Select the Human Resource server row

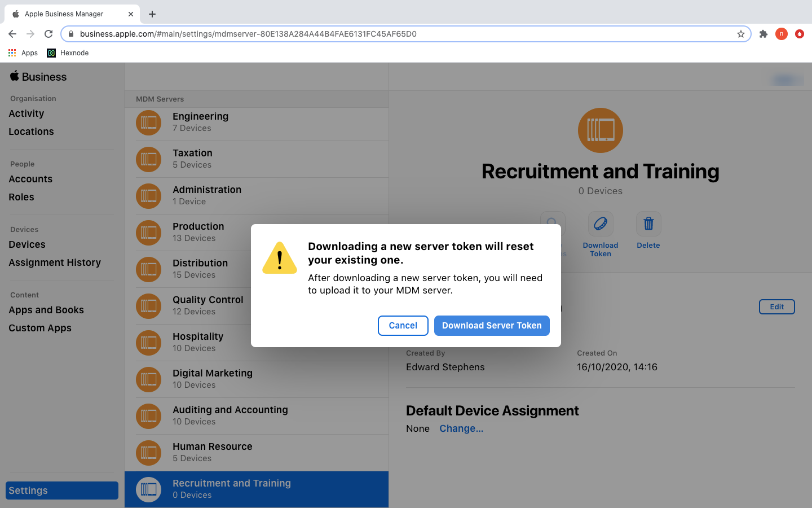[257, 453]
